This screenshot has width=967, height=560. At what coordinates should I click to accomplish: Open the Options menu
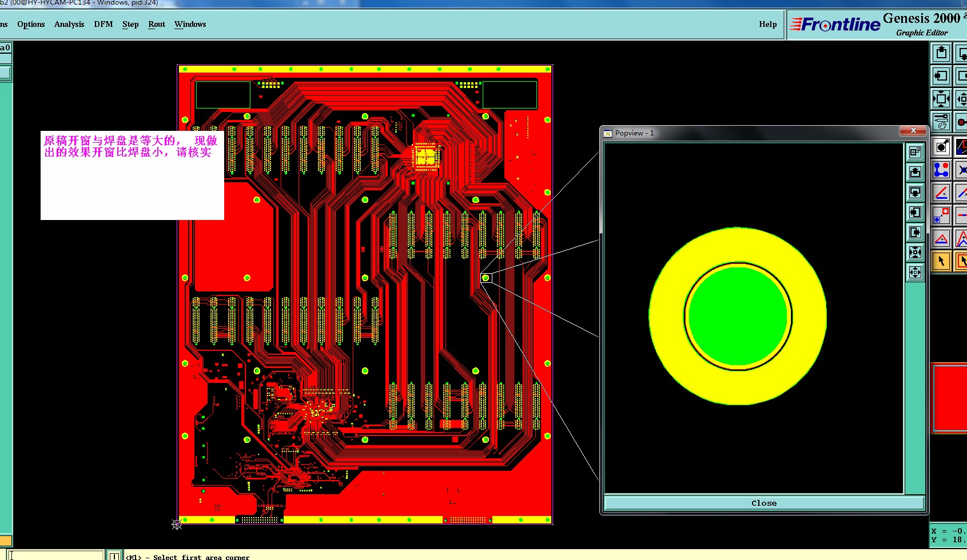tap(31, 24)
